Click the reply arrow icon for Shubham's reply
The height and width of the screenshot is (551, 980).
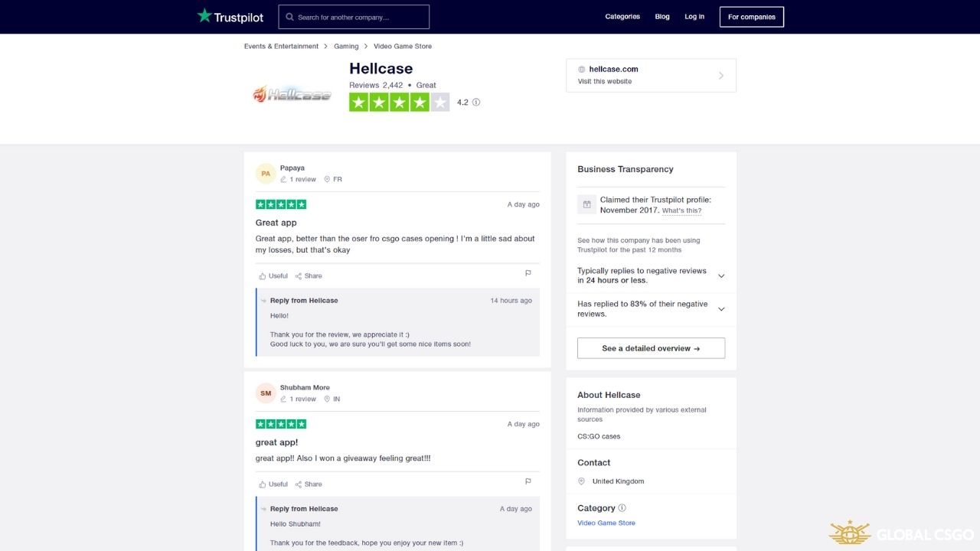(x=263, y=509)
